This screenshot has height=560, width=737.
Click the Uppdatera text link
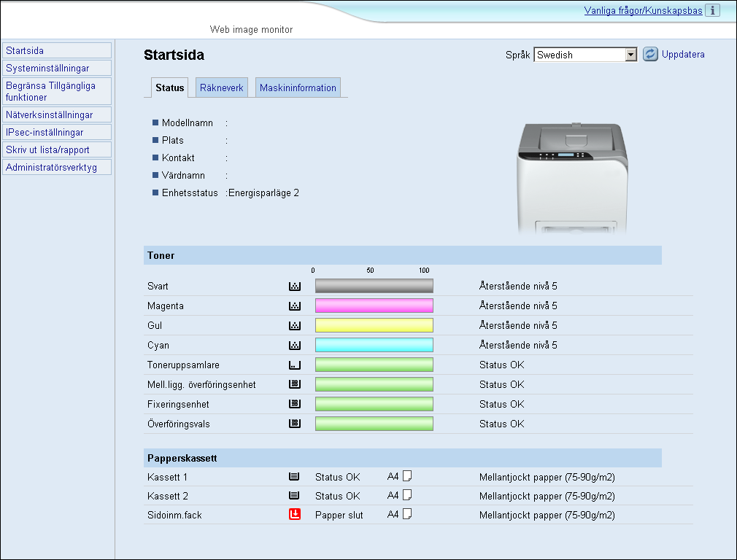tap(683, 55)
